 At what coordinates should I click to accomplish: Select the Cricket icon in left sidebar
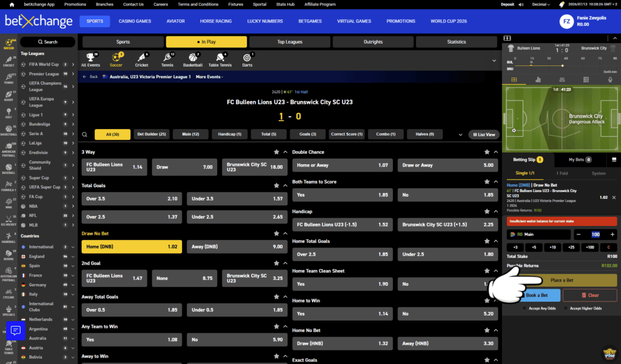(x=8, y=61)
